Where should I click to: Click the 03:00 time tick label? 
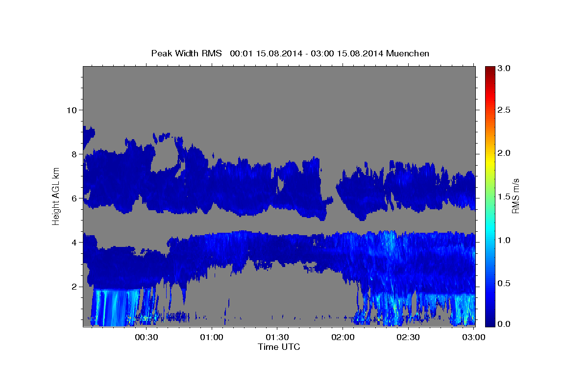point(474,338)
